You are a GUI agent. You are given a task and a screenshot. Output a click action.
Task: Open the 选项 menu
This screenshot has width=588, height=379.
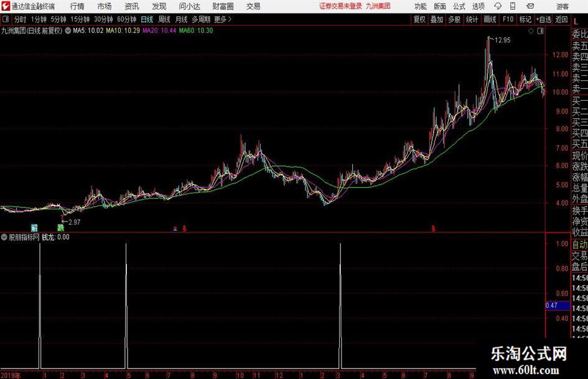pyautogui.click(x=478, y=6)
